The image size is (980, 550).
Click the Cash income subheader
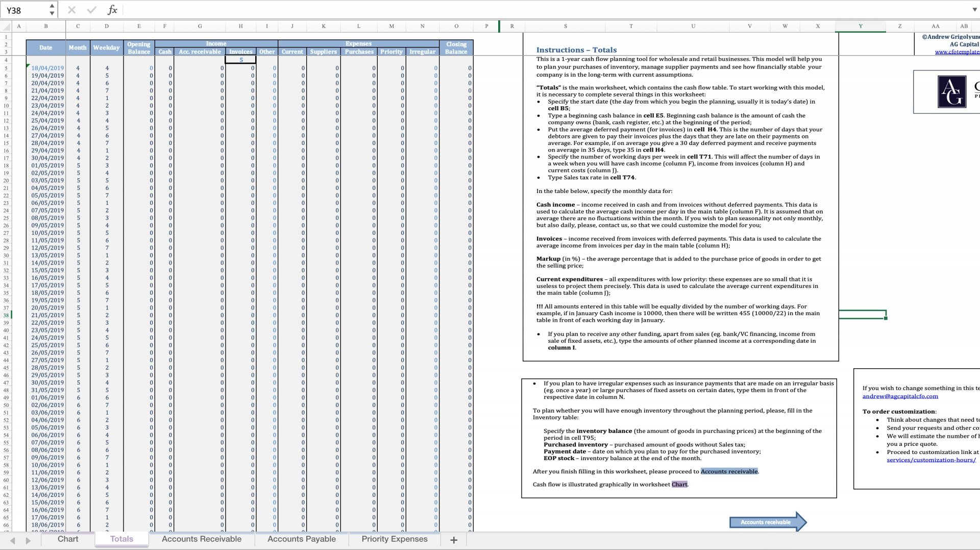[164, 52]
